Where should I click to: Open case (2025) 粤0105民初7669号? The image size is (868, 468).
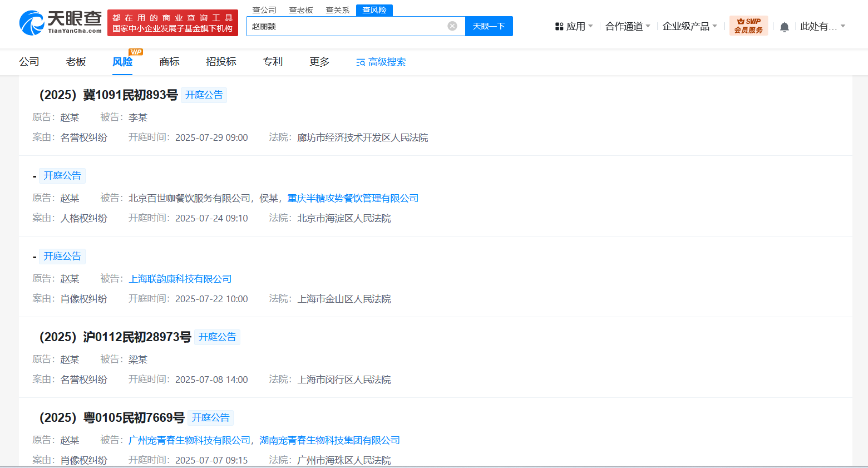point(112,418)
